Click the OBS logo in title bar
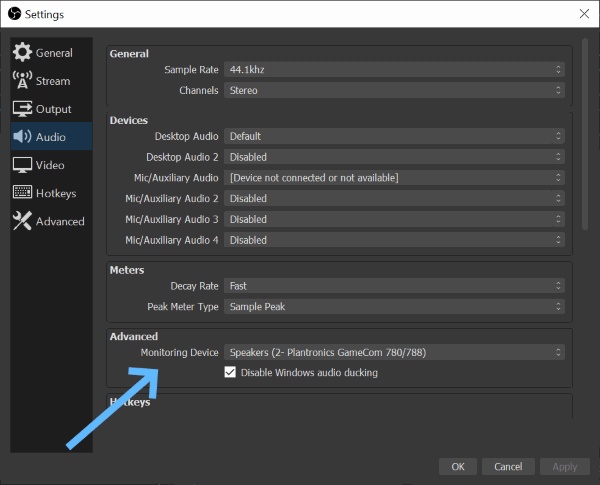600x485 pixels. pos(15,14)
